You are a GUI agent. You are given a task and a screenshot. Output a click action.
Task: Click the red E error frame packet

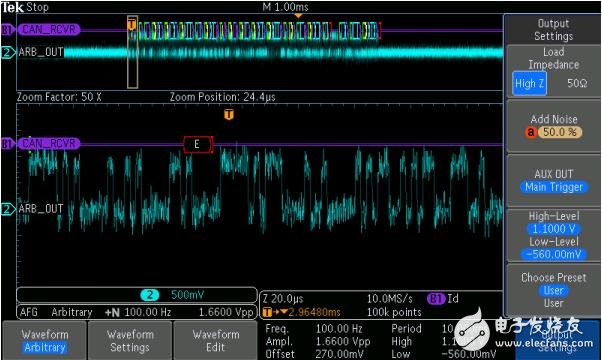(x=198, y=144)
